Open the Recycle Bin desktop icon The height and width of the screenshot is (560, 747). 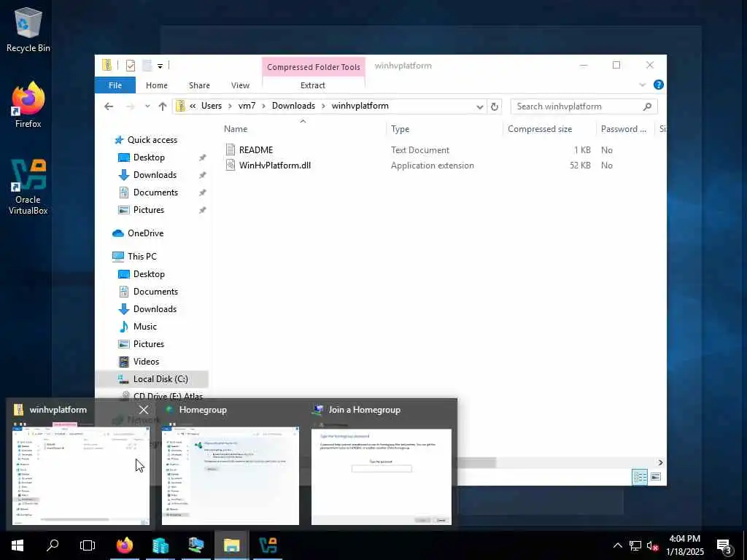point(28,29)
